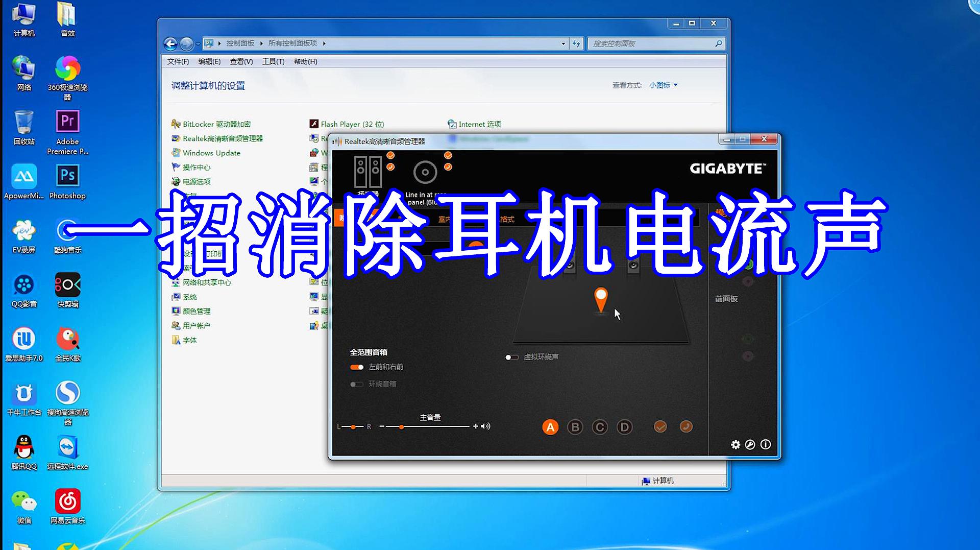Click the mute speaker icon by master volume
Image resolution: width=980 pixels, height=550 pixels.
coord(485,426)
